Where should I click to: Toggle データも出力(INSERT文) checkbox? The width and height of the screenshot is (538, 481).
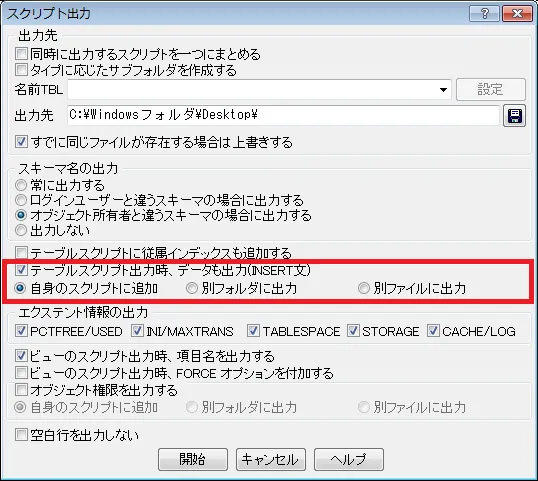pyautogui.click(x=21, y=270)
